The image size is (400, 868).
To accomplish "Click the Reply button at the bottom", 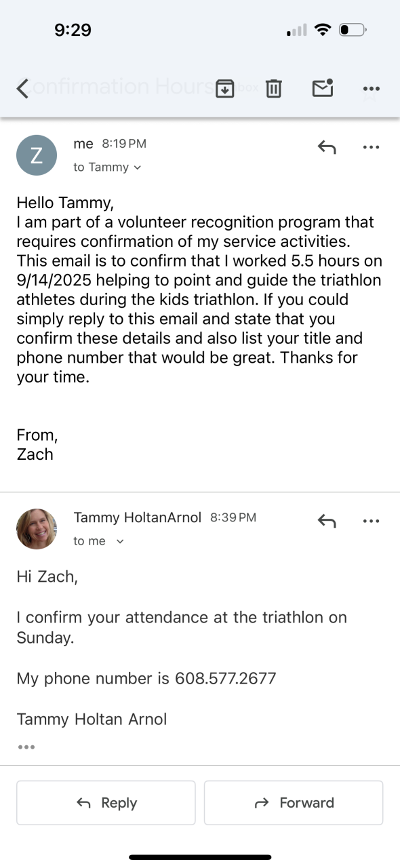I will click(106, 803).
